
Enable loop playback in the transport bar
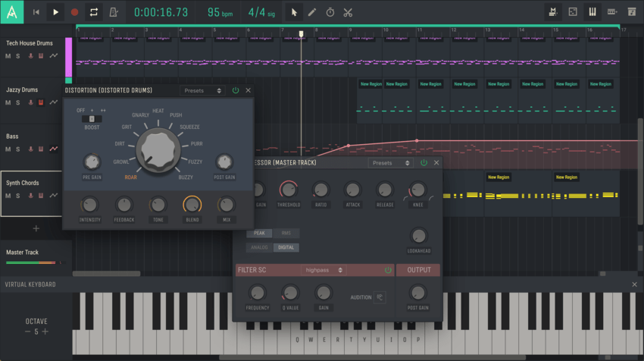coord(94,12)
